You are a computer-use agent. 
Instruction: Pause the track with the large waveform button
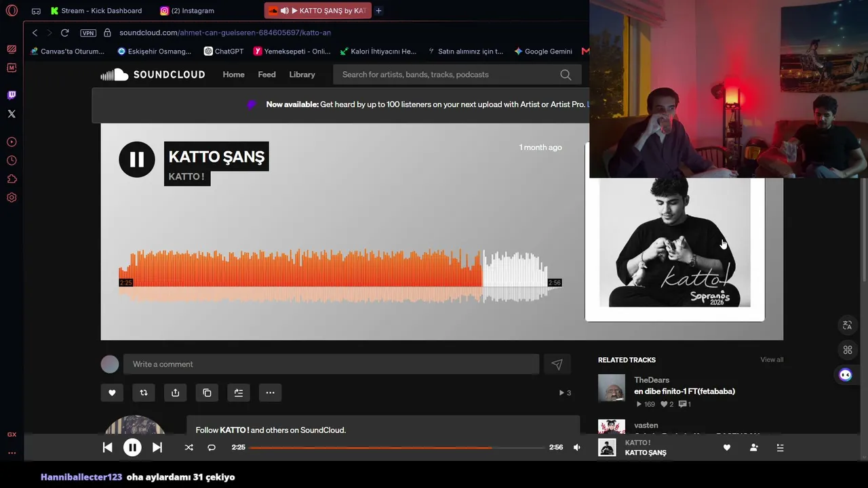137,159
